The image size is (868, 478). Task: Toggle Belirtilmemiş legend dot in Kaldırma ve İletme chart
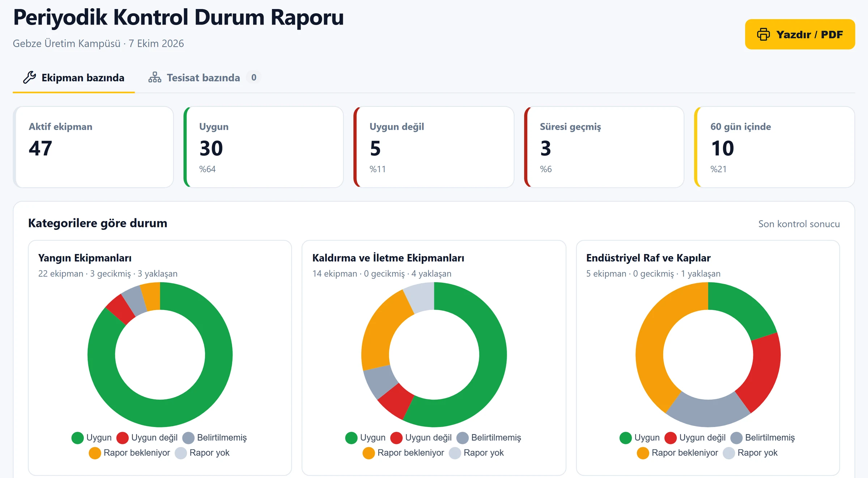[x=463, y=438]
